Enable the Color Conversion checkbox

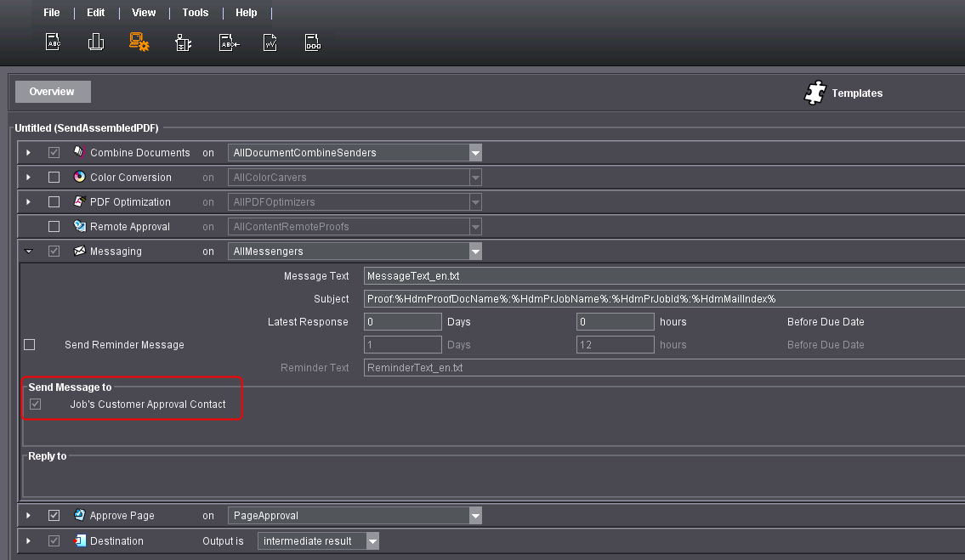point(54,178)
